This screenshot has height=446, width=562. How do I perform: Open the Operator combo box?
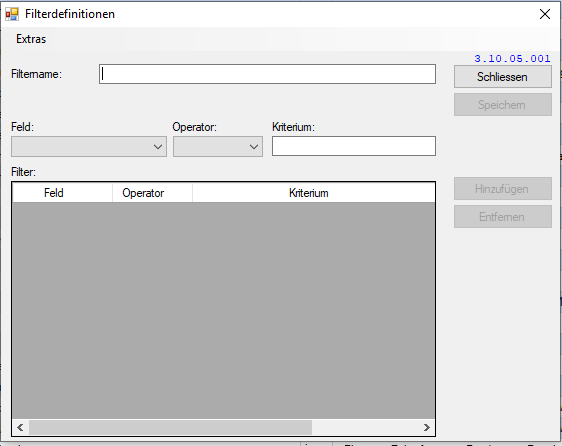coord(218,147)
